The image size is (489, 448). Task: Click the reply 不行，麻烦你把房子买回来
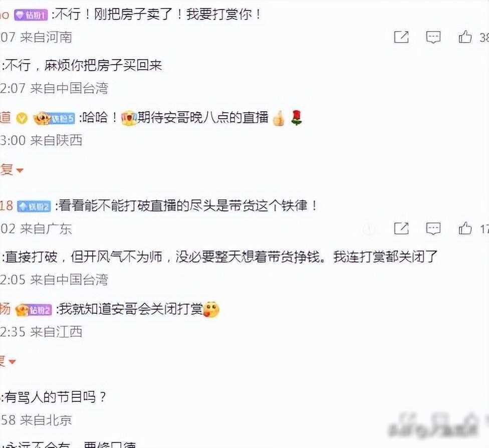click(82, 65)
